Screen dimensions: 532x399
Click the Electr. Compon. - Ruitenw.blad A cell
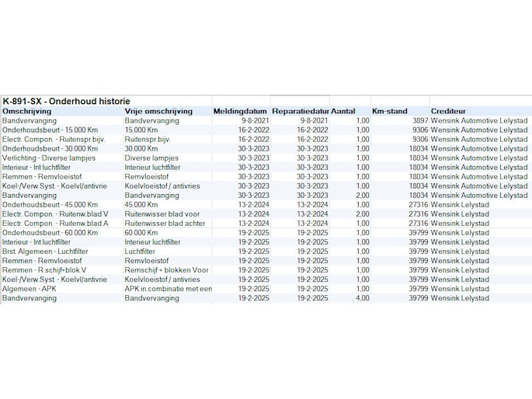tap(55, 223)
